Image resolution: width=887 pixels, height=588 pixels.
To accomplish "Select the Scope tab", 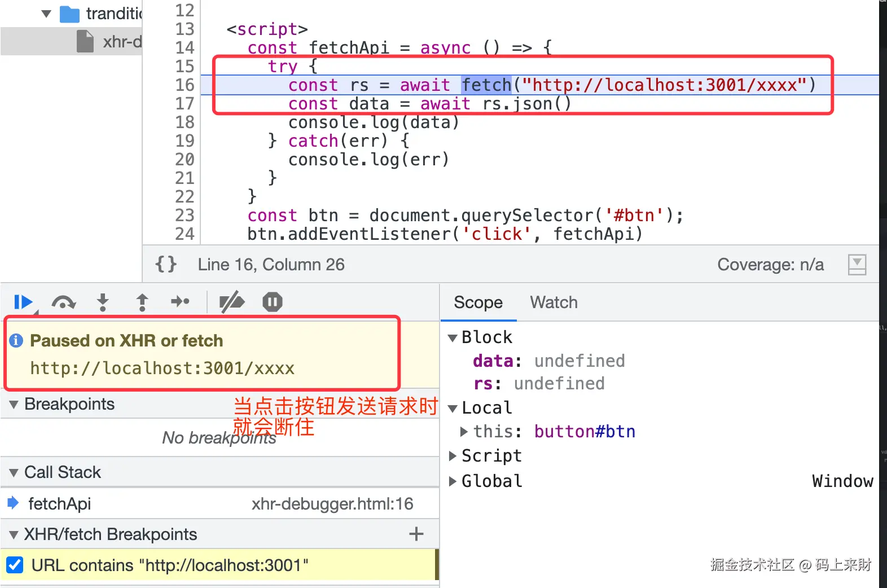I will (478, 302).
